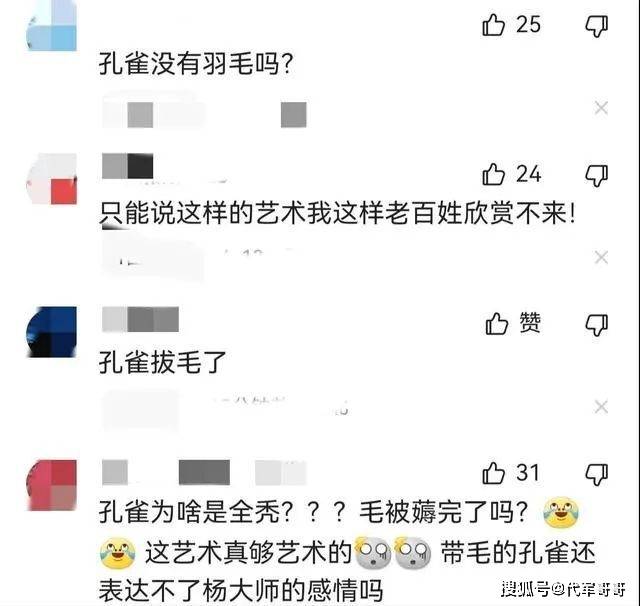Dislike the "孔雀为啥是全秃" comment
The height and width of the screenshot is (606, 640).
(597, 474)
